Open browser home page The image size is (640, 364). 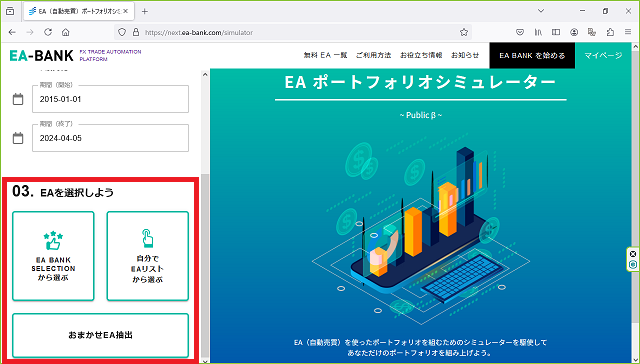click(x=65, y=32)
